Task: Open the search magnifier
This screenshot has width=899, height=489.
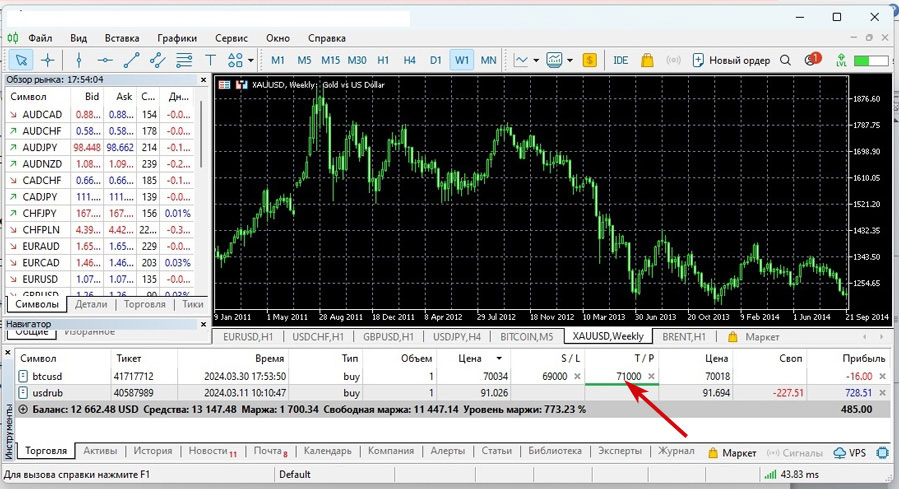Action: pyautogui.click(x=785, y=60)
